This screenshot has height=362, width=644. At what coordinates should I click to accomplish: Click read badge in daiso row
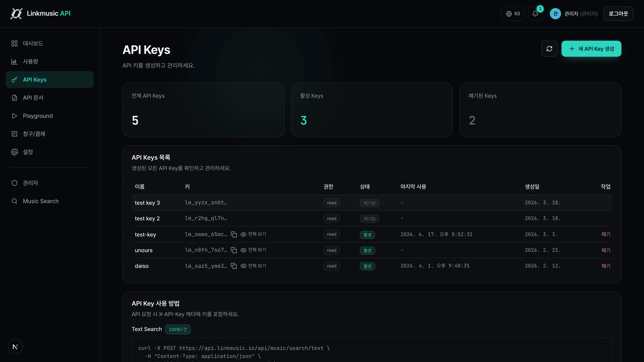(x=331, y=266)
